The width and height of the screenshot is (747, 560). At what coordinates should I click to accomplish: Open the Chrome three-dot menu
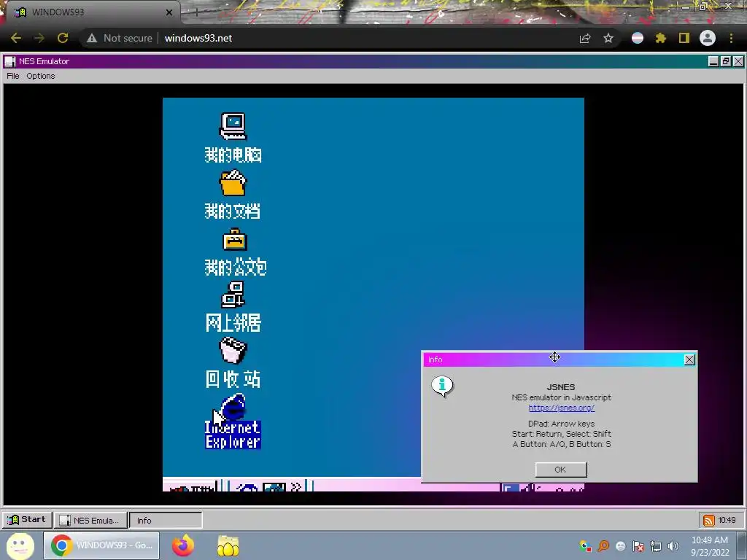tap(731, 38)
